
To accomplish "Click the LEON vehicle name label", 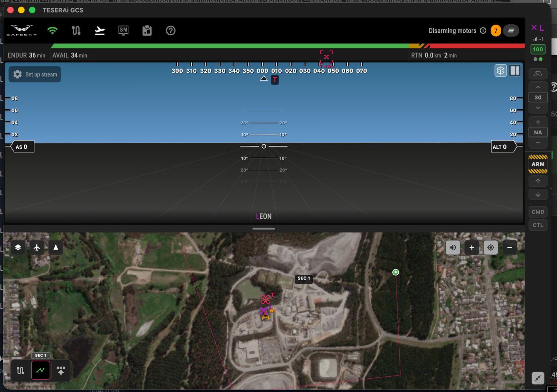I will point(264,217).
